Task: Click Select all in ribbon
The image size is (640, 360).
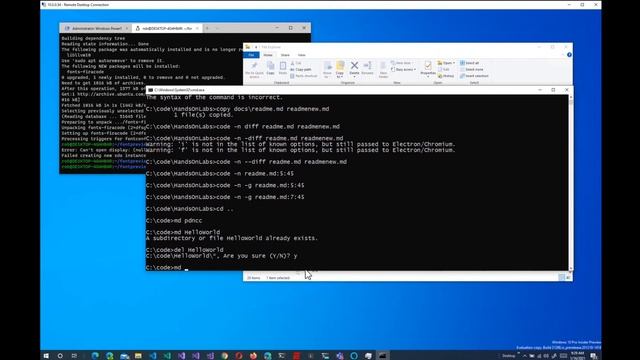Action: click(470, 63)
